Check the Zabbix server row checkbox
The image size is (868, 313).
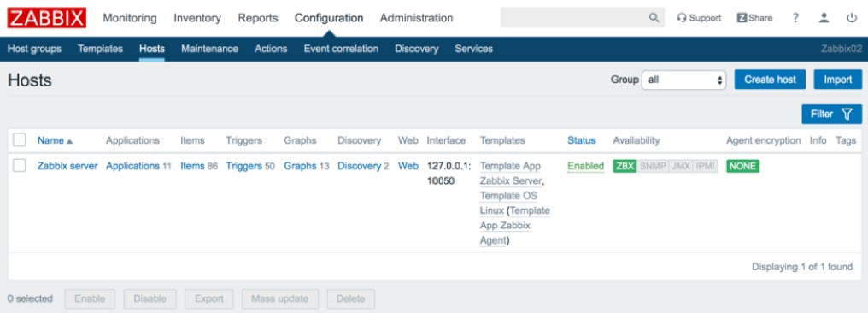pos(20,166)
